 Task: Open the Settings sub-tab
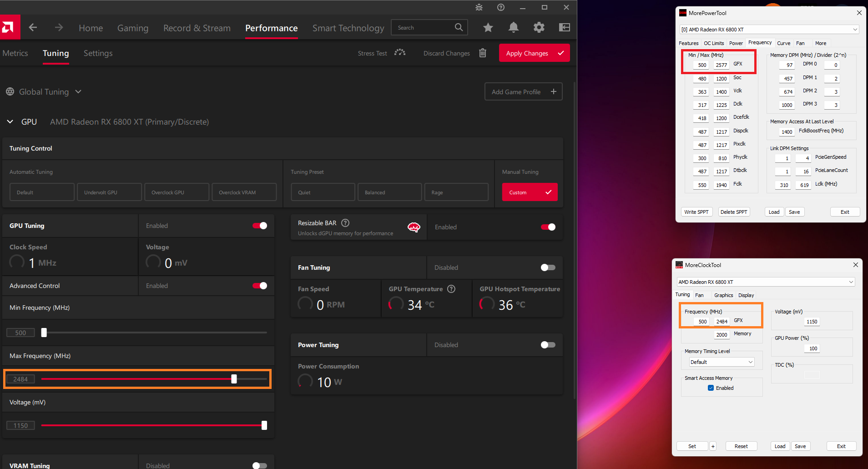pos(98,53)
